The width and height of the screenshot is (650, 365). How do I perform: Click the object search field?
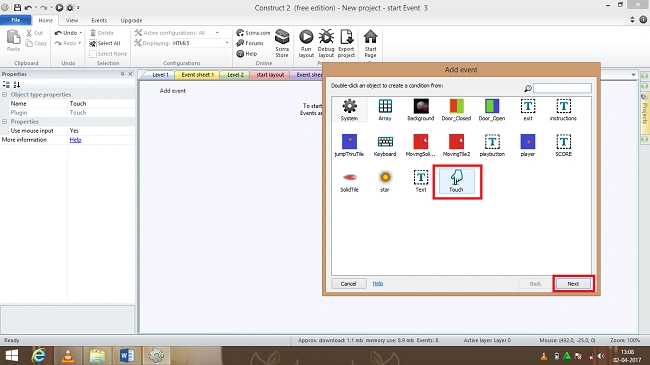point(562,88)
